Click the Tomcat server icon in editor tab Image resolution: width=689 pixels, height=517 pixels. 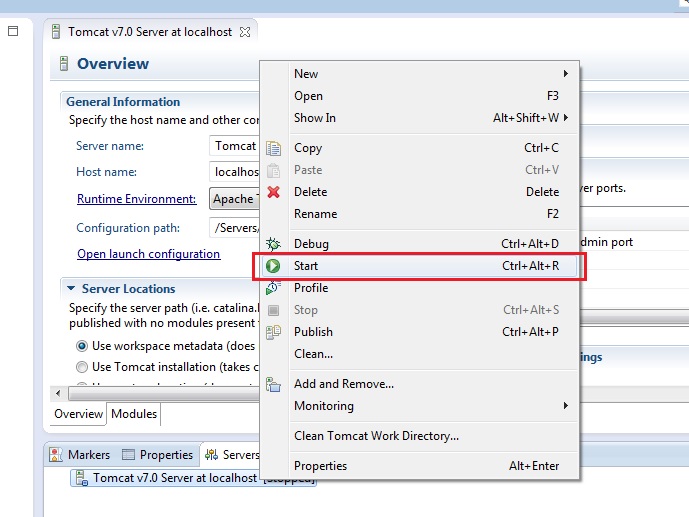pyautogui.click(x=56, y=32)
